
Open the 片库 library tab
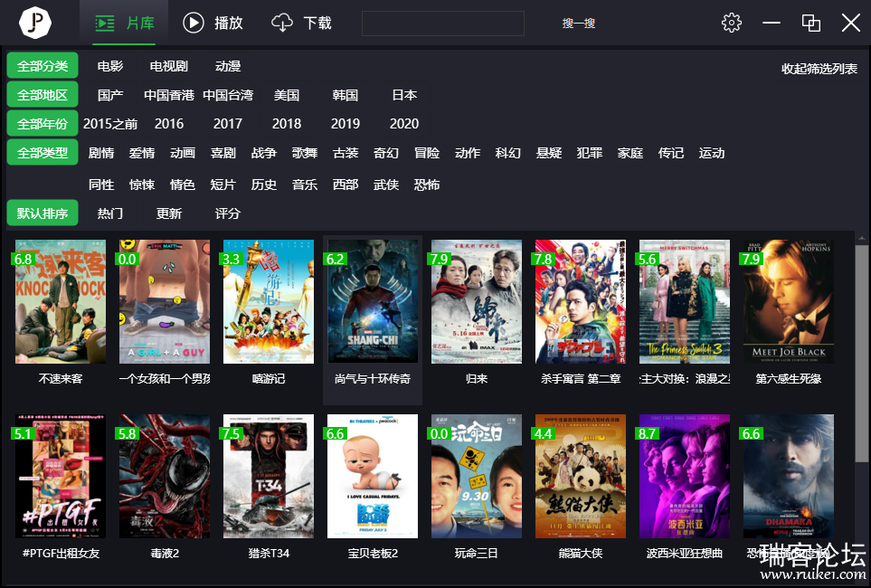[125, 23]
